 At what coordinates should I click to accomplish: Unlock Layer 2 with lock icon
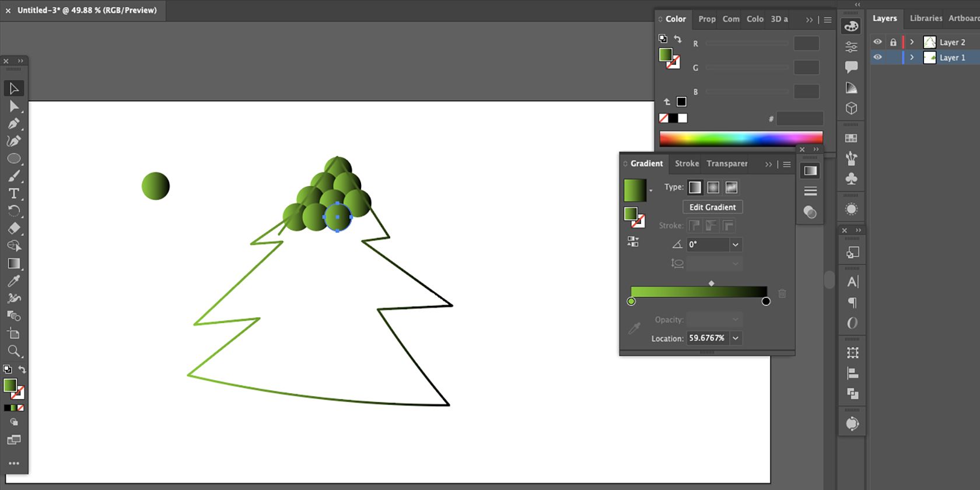(893, 42)
